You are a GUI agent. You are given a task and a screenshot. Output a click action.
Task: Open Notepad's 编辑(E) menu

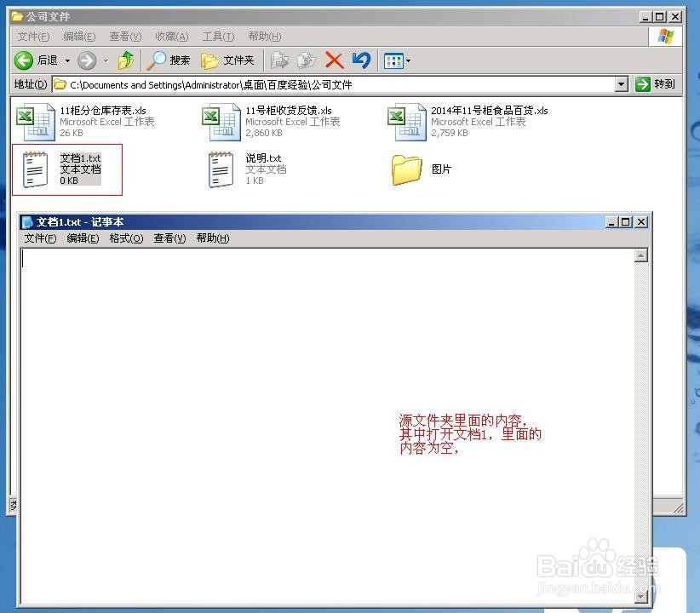(83, 238)
